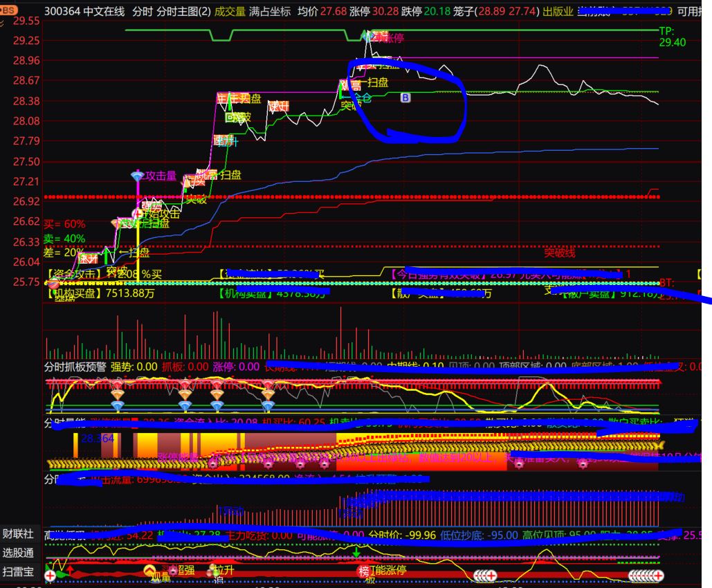
Task: Click the 突破线 label on chart
Action: click(559, 253)
